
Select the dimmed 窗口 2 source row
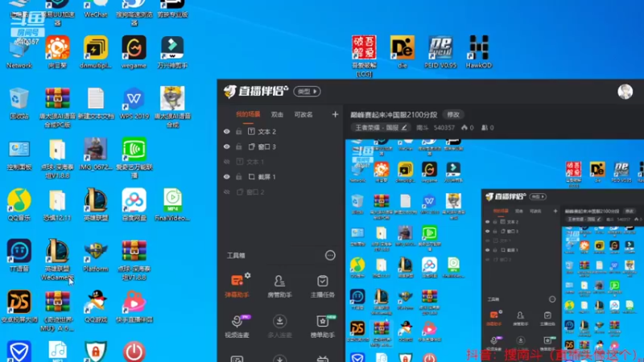coord(280,191)
